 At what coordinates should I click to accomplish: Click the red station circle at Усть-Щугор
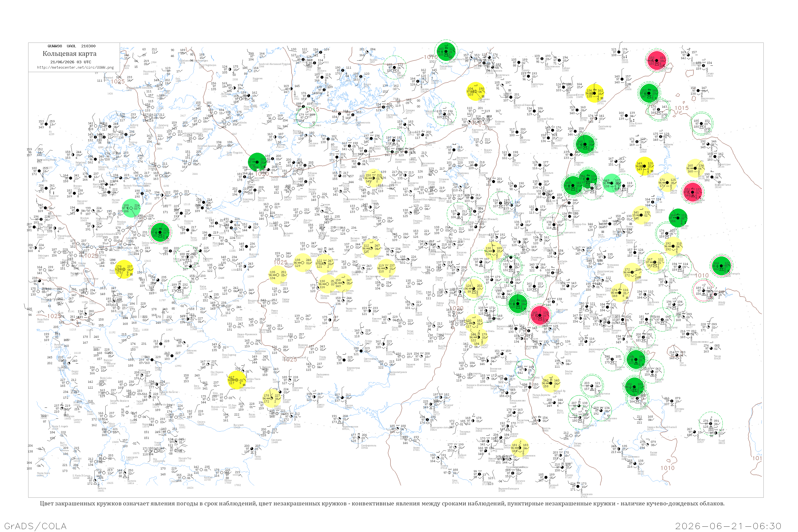coord(656,60)
